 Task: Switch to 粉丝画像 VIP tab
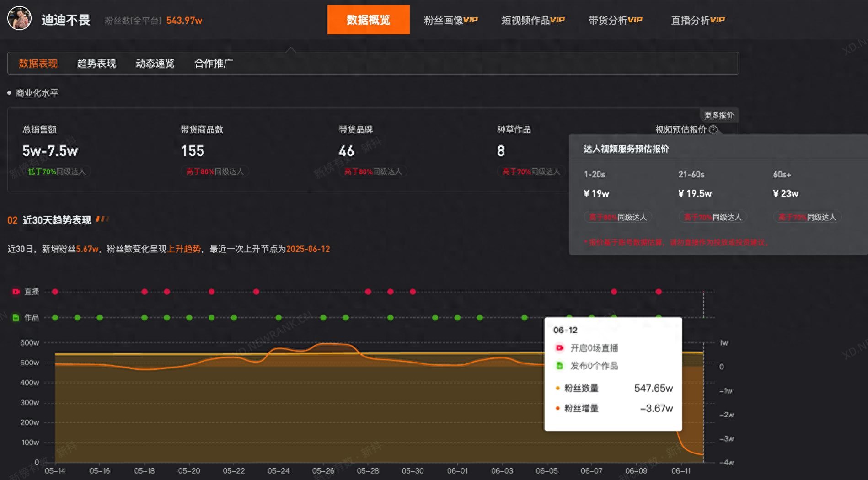pyautogui.click(x=450, y=20)
